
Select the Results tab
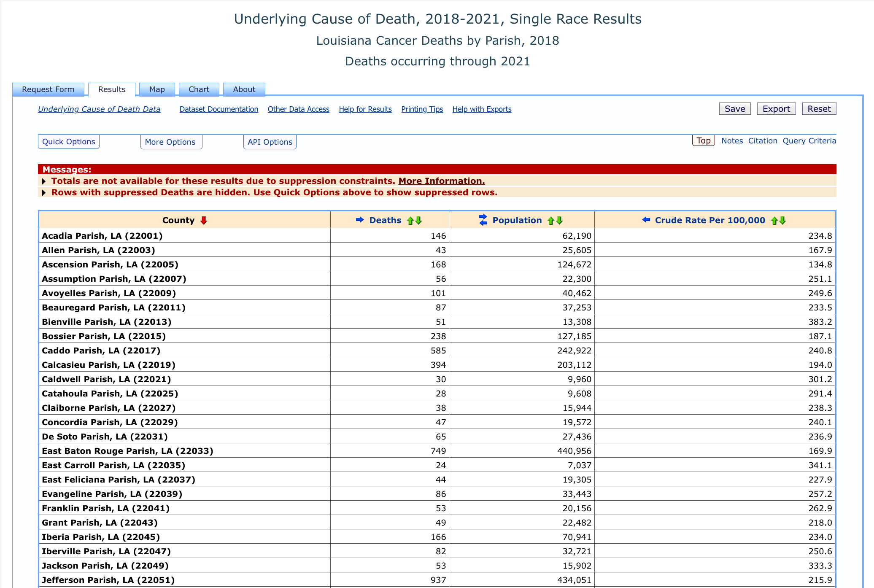pos(112,89)
